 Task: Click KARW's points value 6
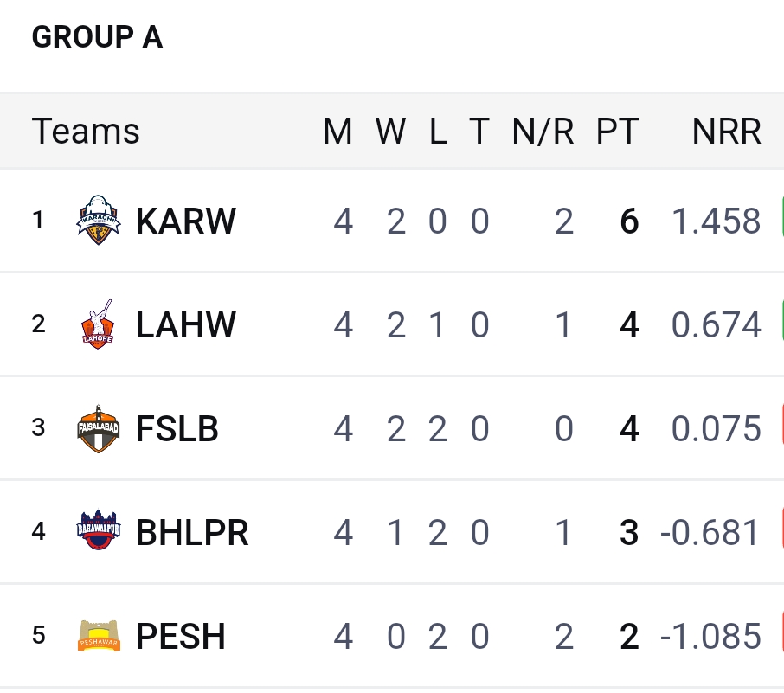[629, 221]
